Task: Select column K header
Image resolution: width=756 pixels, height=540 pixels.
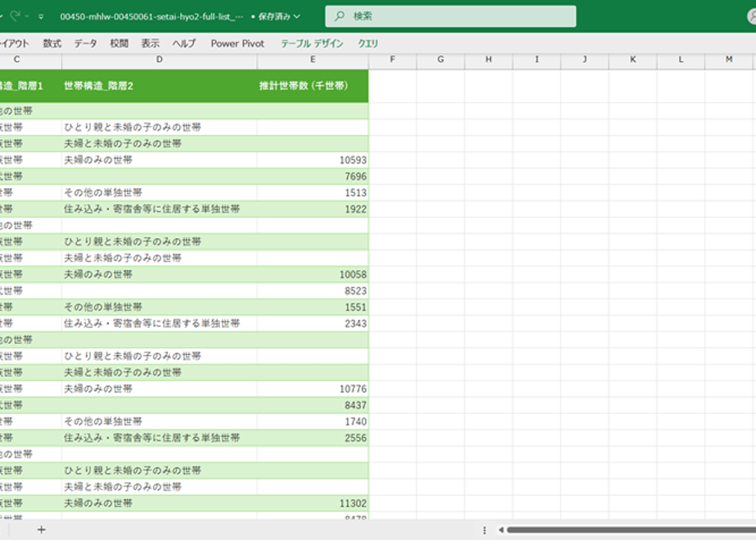Action: (632, 59)
